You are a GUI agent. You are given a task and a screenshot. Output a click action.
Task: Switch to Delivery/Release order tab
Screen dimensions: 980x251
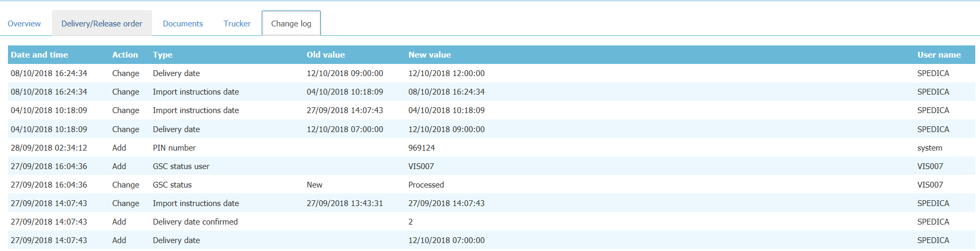click(101, 24)
